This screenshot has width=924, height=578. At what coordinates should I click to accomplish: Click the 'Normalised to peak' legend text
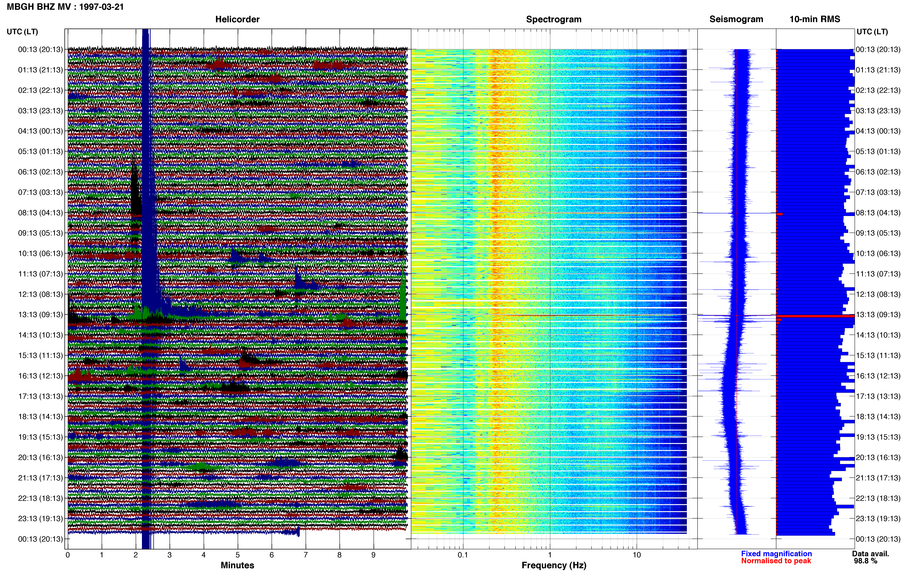[776, 561]
